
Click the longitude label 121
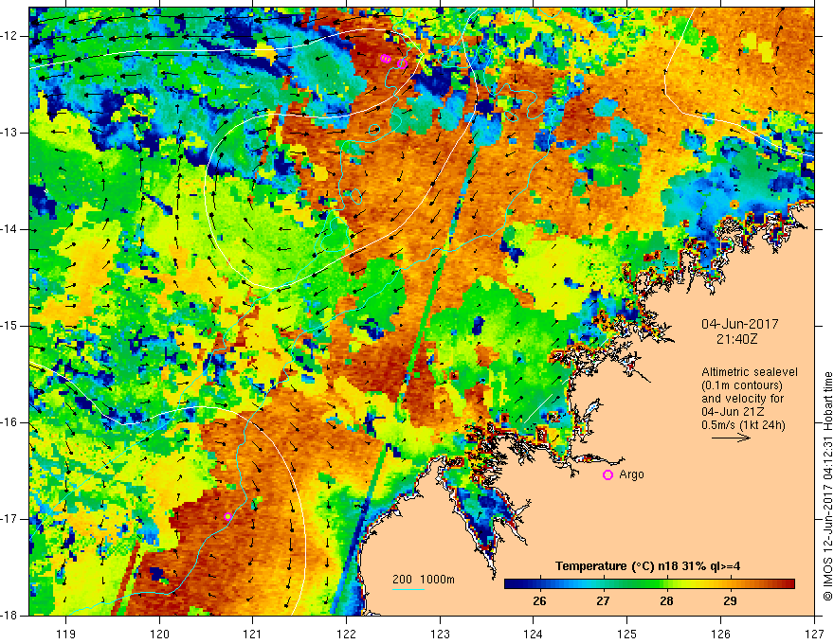pos(253,634)
